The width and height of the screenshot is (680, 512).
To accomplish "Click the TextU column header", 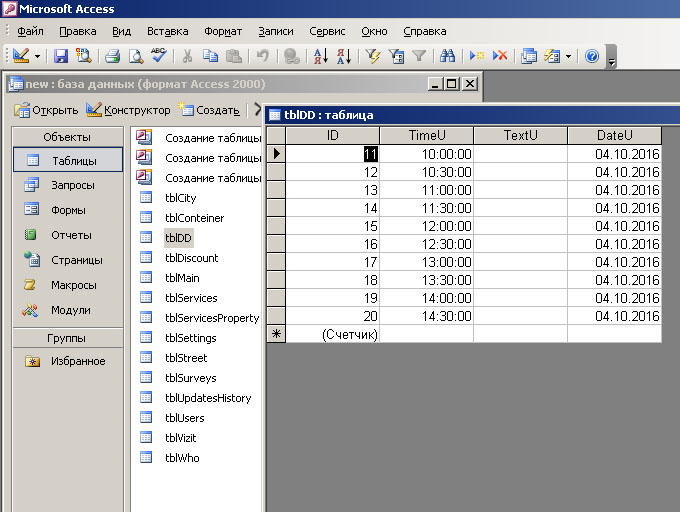I will [520, 135].
